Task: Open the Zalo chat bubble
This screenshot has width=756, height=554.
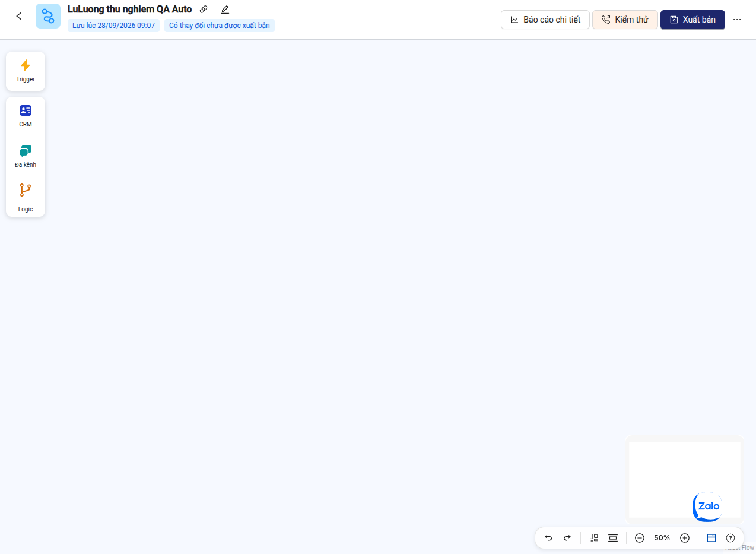Action: click(x=708, y=506)
